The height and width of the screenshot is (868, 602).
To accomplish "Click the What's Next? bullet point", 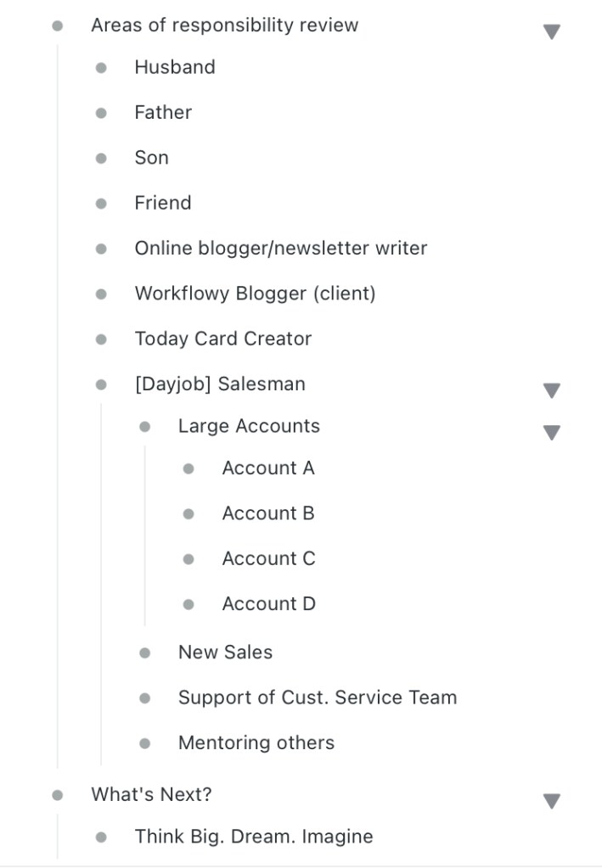I will [58, 795].
